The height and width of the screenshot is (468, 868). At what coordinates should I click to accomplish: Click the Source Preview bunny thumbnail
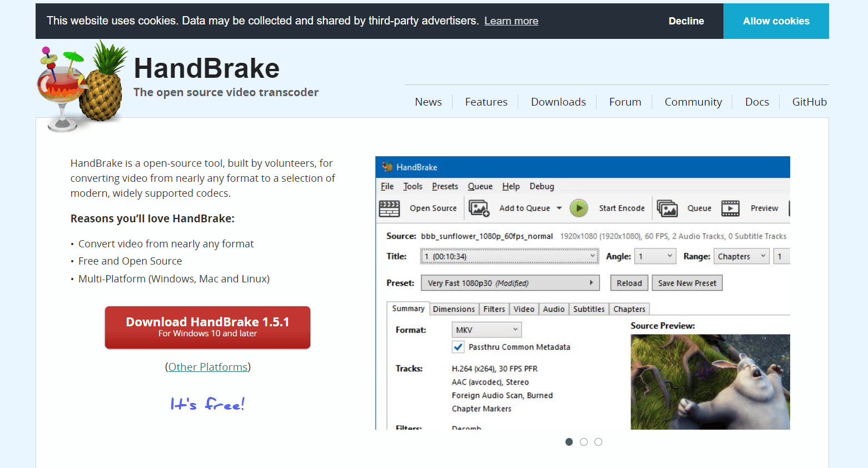click(x=710, y=381)
